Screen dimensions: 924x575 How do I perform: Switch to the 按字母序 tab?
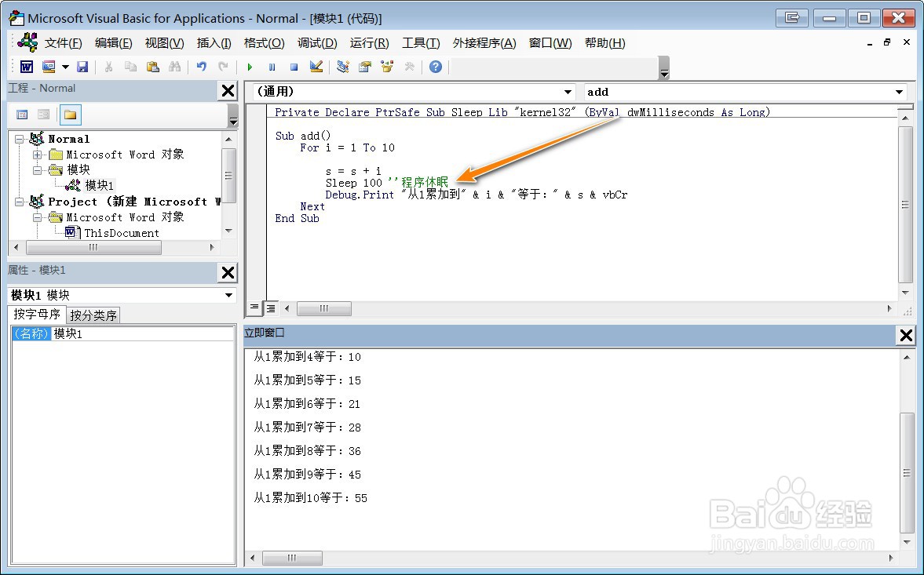(x=37, y=315)
